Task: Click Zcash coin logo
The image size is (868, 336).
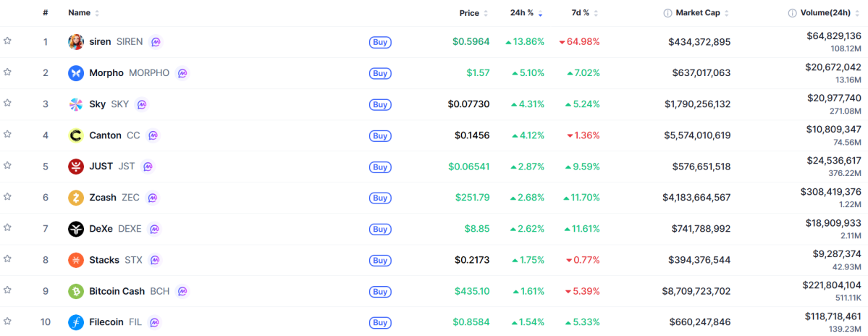Action: [76, 198]
